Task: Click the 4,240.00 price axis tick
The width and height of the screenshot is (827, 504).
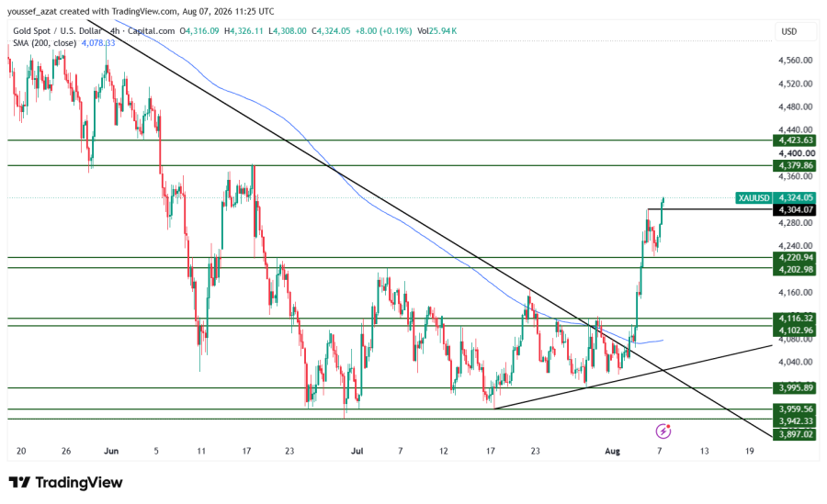Action: (796, 246)
